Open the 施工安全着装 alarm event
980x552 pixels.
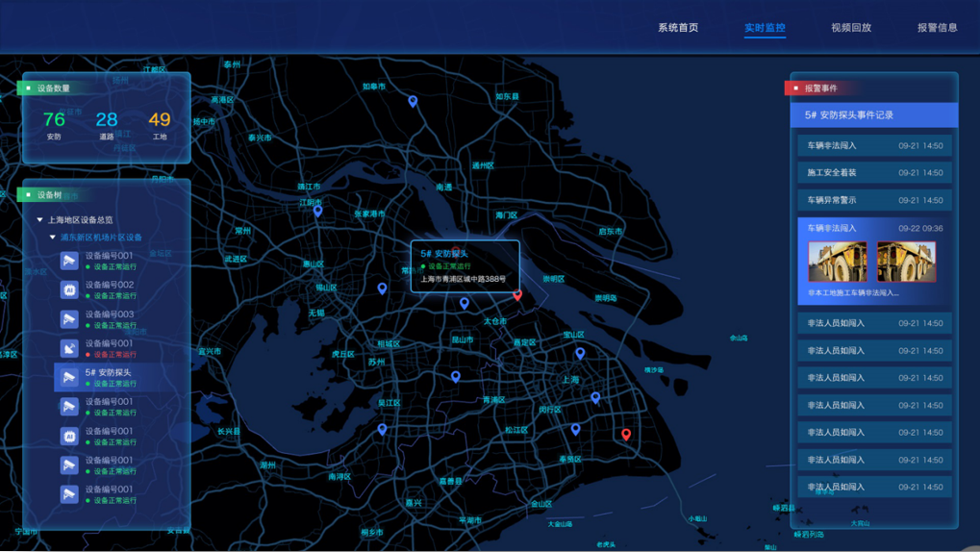[874, 173]
